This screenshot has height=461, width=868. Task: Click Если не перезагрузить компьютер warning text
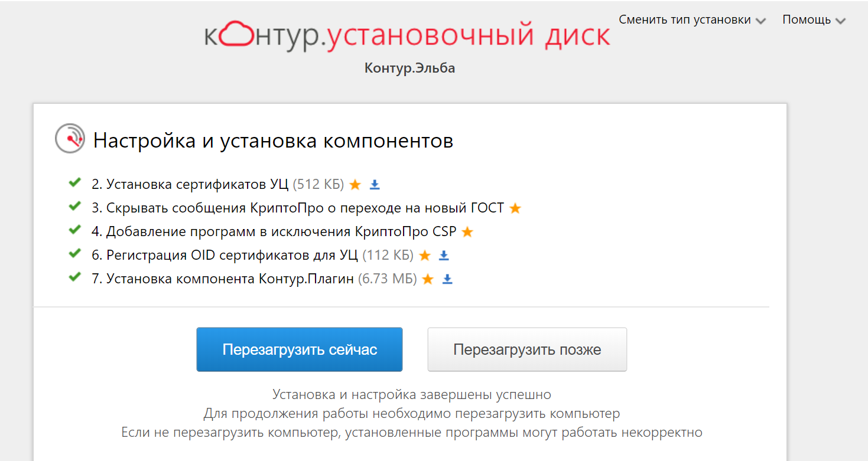tap(412, 432)
